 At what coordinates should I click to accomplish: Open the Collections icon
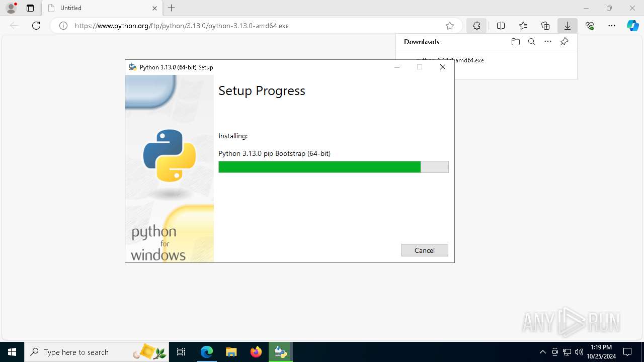pyautogui.click(x=545, y=26)
